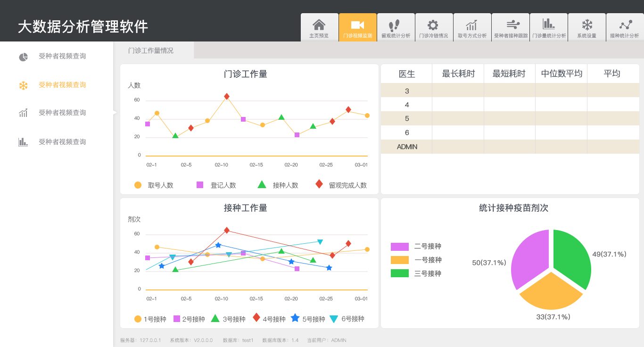644x347 pixels.
Task: Toggle 1号接种 legend series
Action: point(150,319)
